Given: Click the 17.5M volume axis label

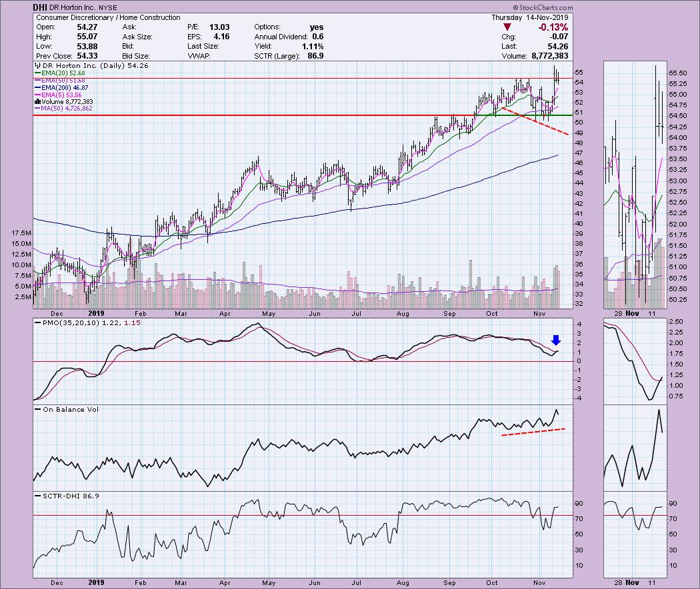Looking at the screenshot, I should pos(21,233).
